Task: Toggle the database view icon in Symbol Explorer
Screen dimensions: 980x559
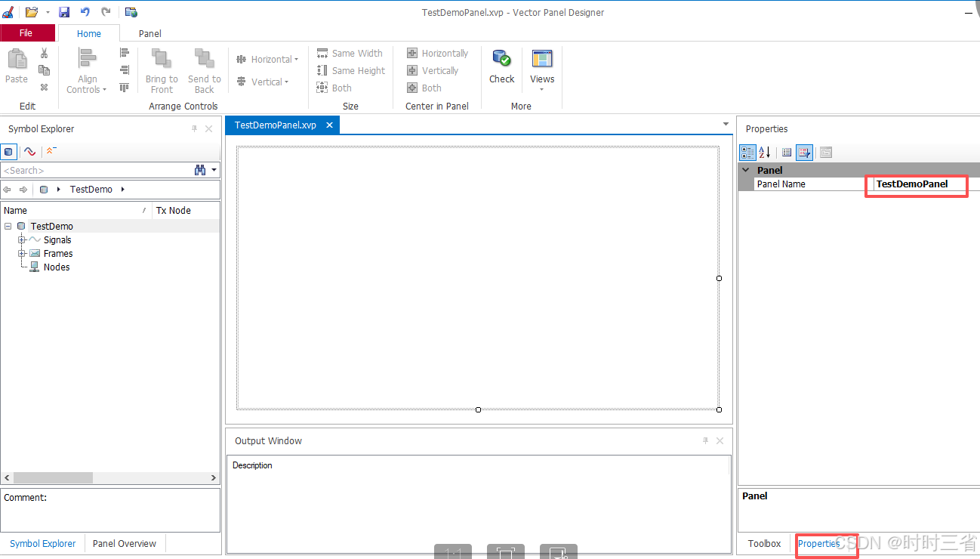Action: click(8, 151)
